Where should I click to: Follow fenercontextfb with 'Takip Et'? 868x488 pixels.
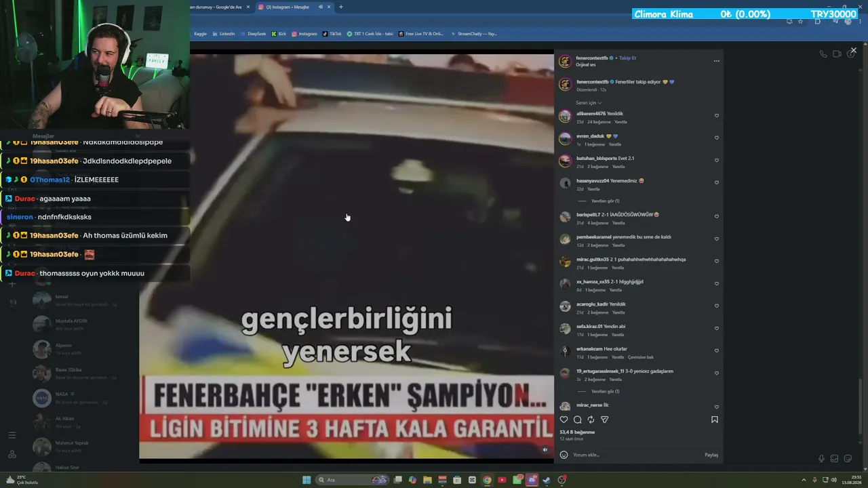627,58
